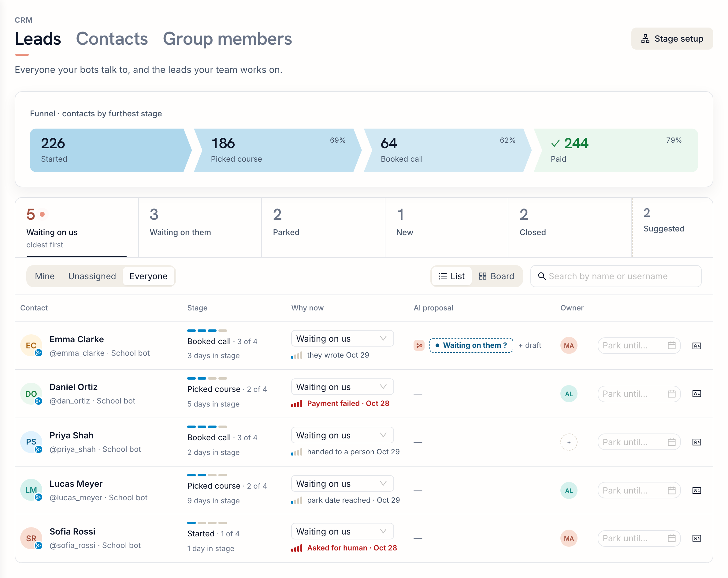Select the Suggested tab
The width and height of the screenshot is (728, 578).
pos(672,227)
